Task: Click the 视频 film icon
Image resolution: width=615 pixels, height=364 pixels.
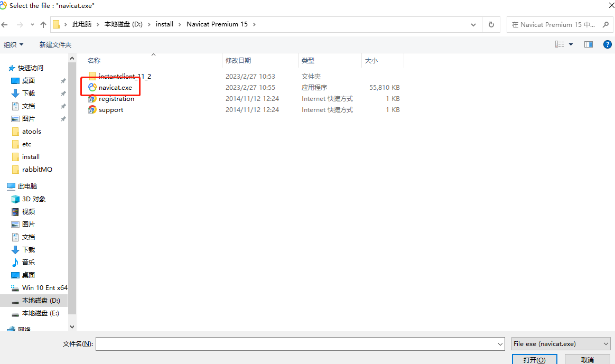Action: pyautogui.click(x=15, y=212)
